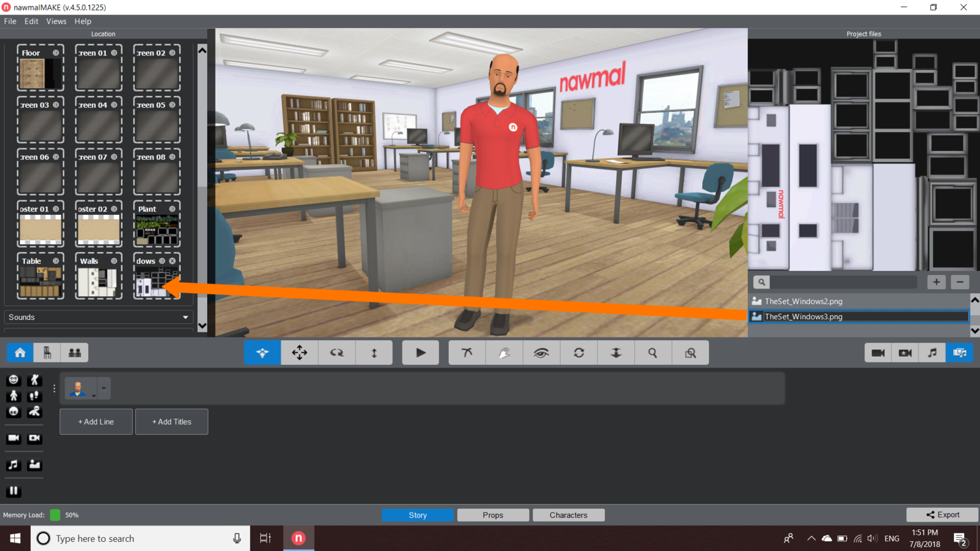This screenshot has width=980, height=551.
Task: Click the minus button to remove project file
Action: [960, 282]
